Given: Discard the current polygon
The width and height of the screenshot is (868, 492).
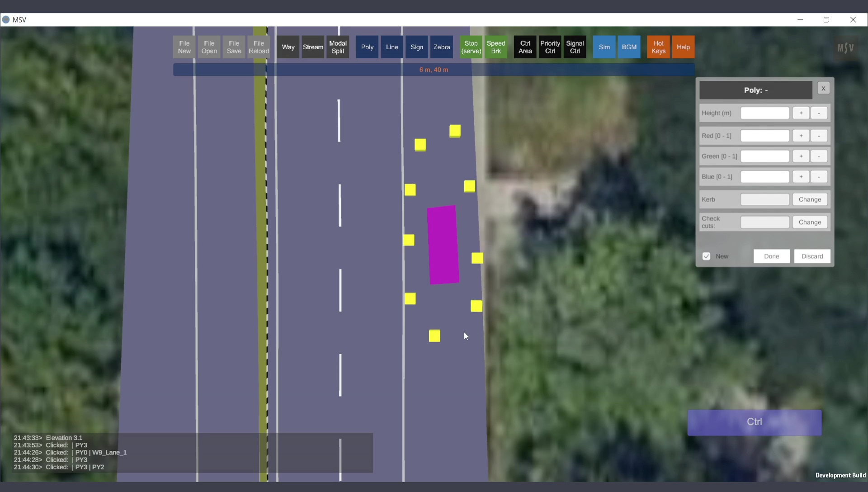Looking at the screenshot, I should coord(812,256).
